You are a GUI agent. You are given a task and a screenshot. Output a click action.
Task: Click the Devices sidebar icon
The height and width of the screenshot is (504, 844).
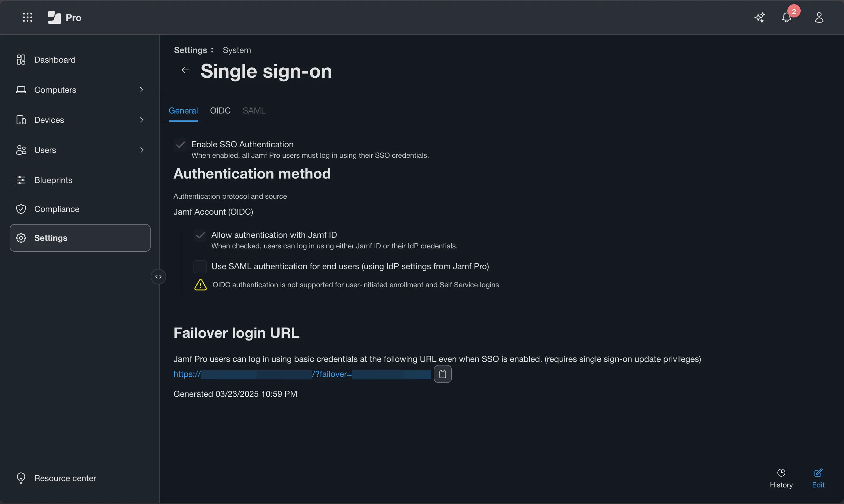(x=21, y=120)
